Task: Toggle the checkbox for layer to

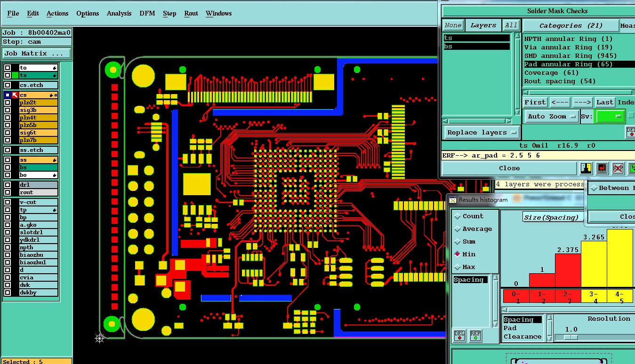Action: (x=8, y=68)
